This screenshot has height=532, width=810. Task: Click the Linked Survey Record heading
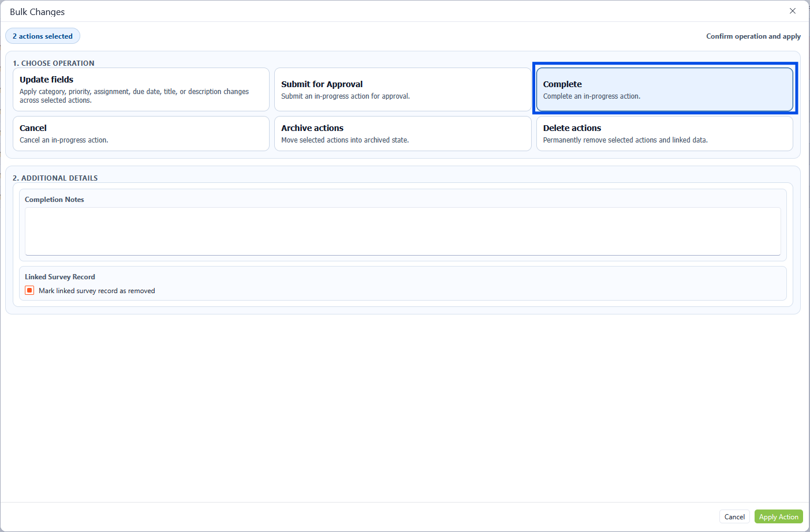[x=60, y=277]
